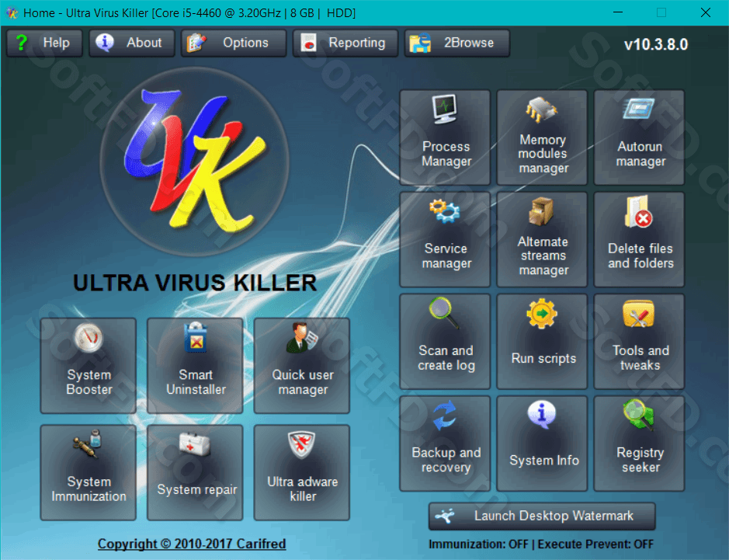Select Delete files and folders

[x=639, y=239]
